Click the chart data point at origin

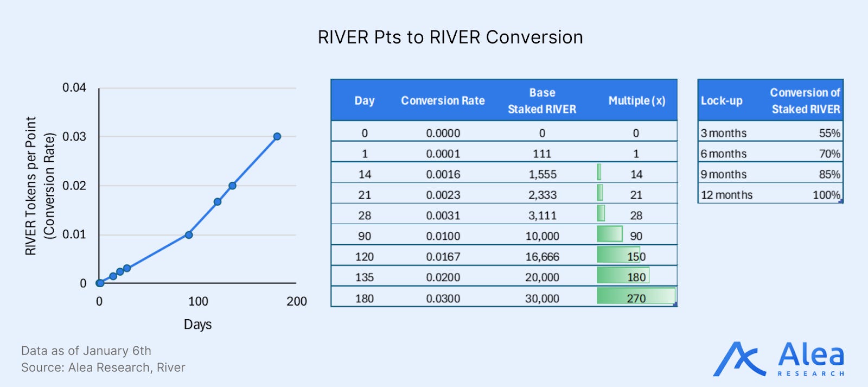coord(100,283)
